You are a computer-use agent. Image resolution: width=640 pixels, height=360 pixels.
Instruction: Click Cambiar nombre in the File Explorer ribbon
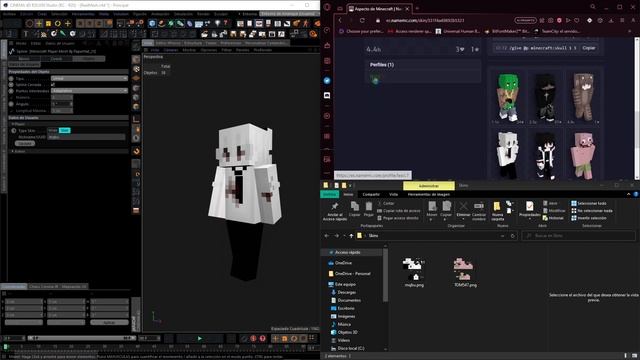(x=479, y=211)
